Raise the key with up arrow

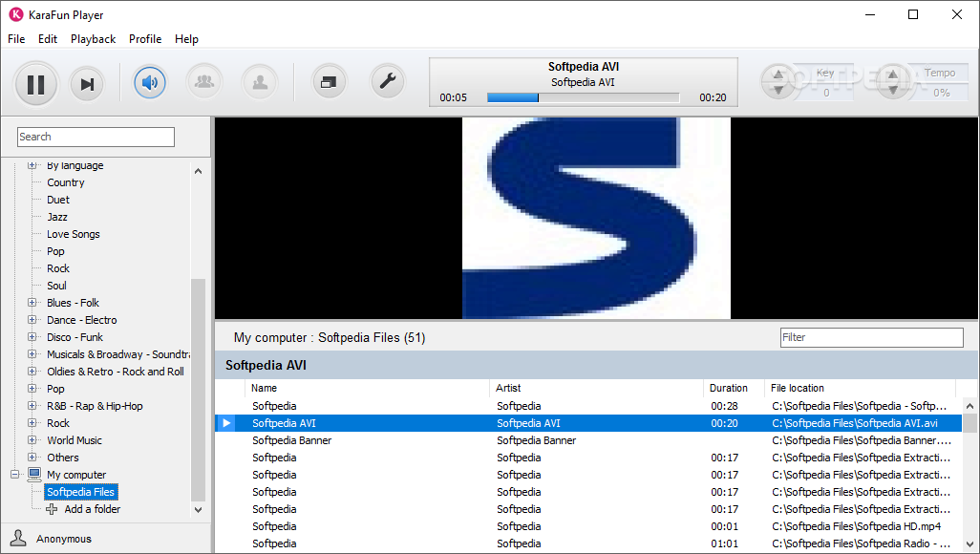tap(778, 75)
